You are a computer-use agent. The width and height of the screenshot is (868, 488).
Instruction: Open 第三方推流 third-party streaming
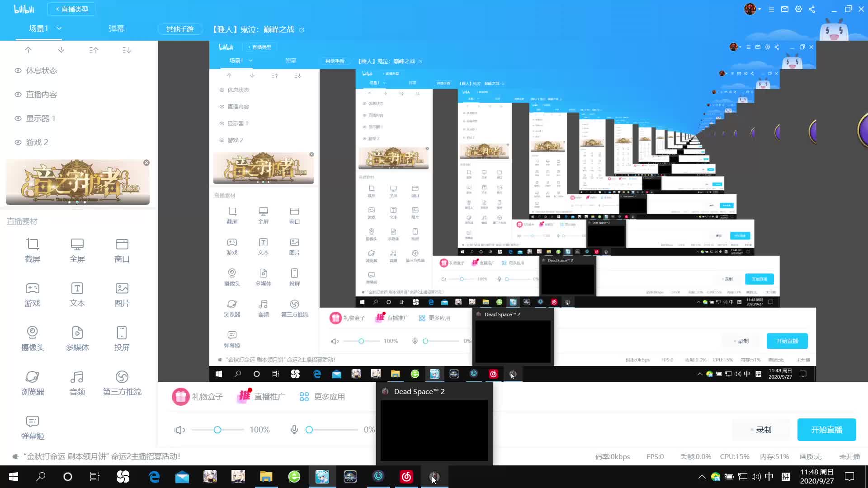point(122,383)
